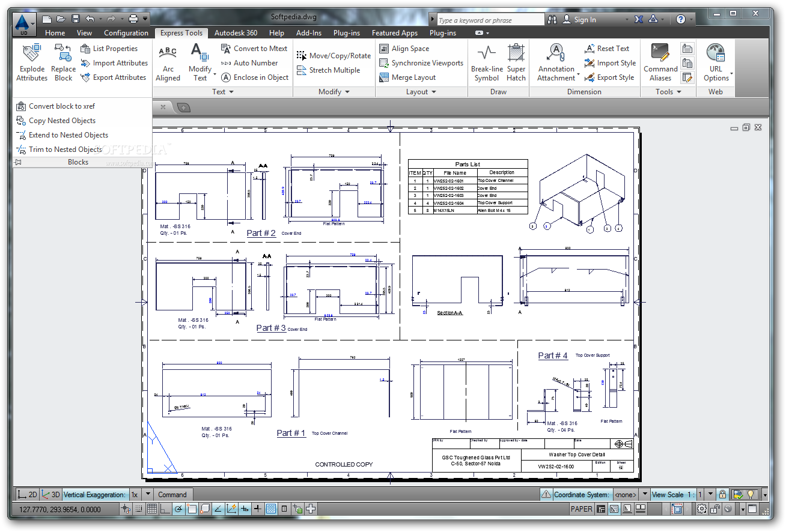786x532 pixels.
Task: Click the Save icon in the quick access toolbar
Action: click(75, 19)
